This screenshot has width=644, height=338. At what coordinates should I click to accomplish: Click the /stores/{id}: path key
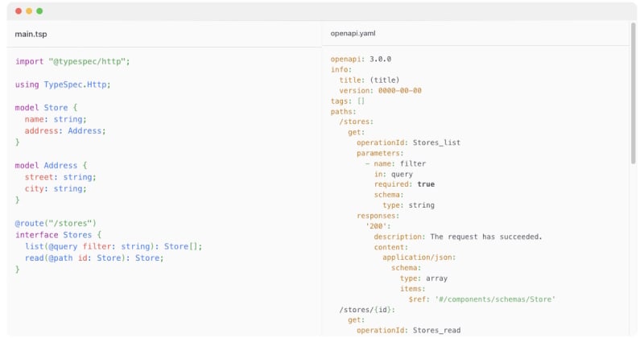coord(367,310)
